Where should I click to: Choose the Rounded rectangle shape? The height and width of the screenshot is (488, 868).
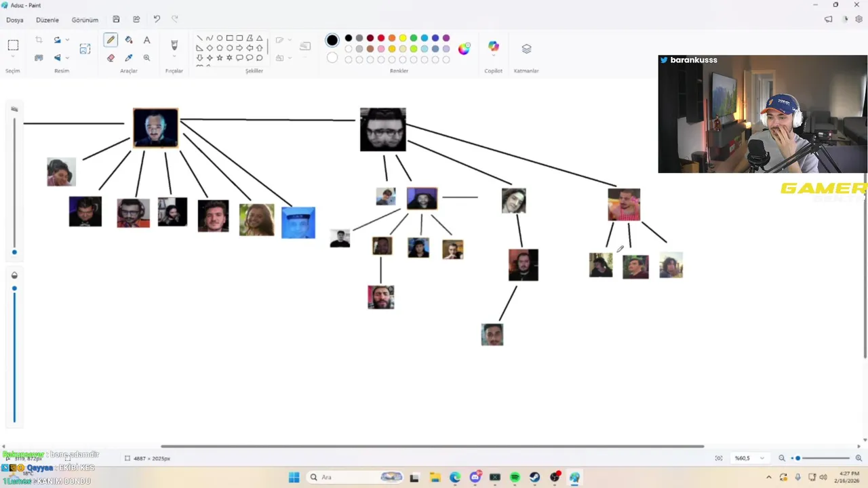(x=239, y=38)
